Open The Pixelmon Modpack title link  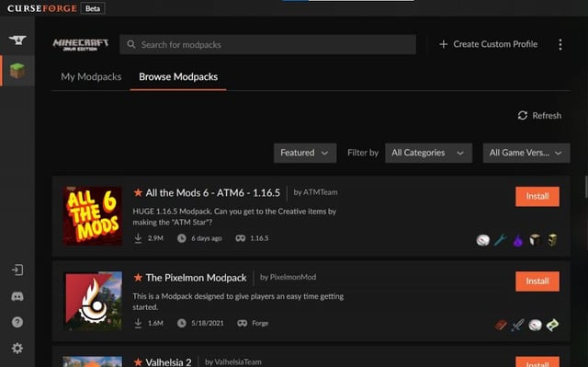196,278
